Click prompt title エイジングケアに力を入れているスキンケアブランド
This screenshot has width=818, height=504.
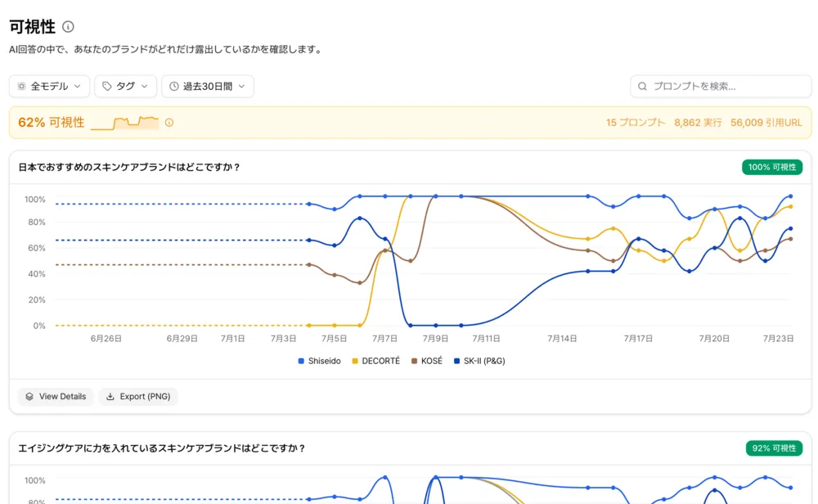[162, 448]
